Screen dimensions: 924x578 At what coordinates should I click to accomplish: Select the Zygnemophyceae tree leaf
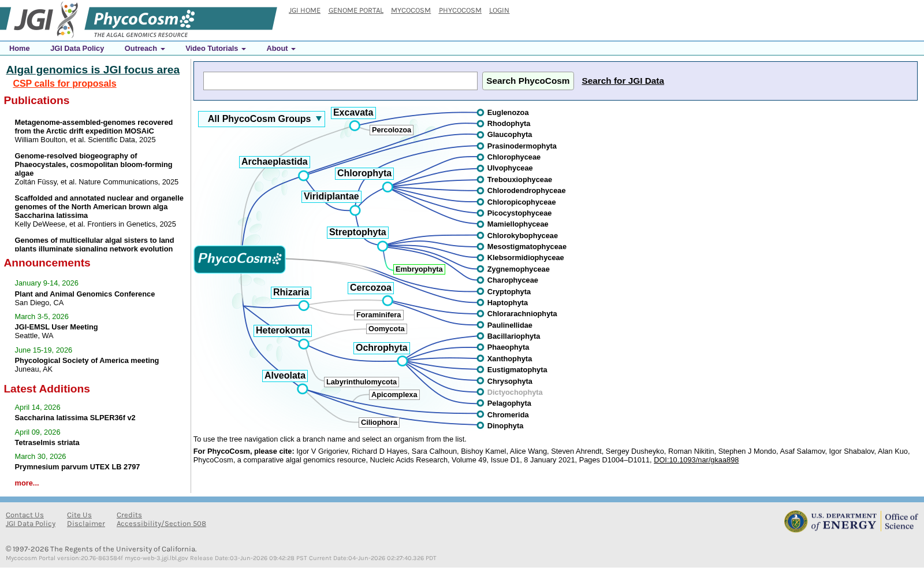[x=518, y=269]
